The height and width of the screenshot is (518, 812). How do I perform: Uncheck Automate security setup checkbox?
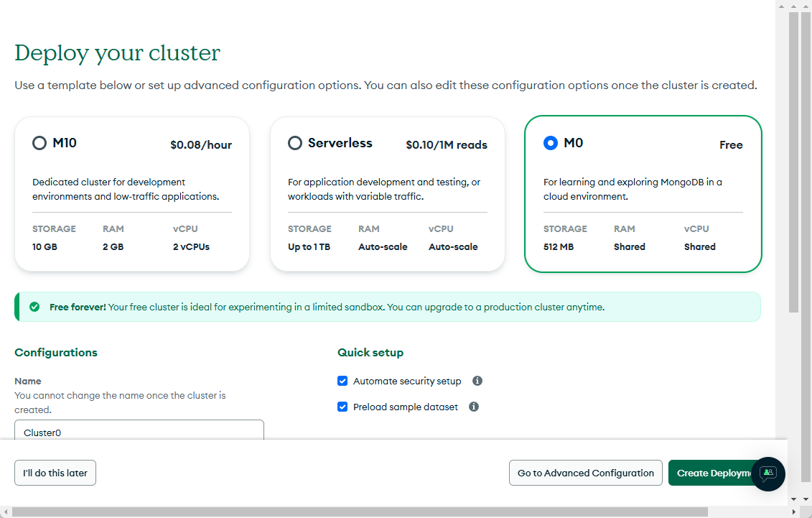342,381
